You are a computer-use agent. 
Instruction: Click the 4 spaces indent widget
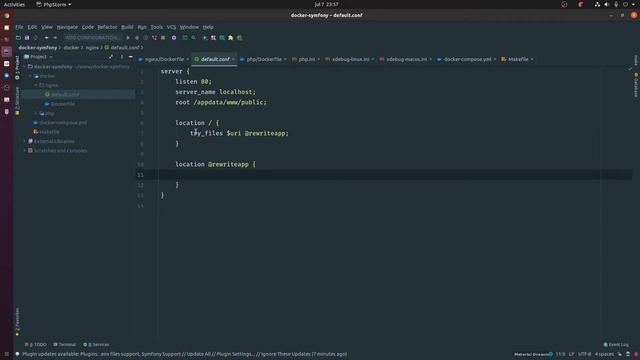click(604, 354)
